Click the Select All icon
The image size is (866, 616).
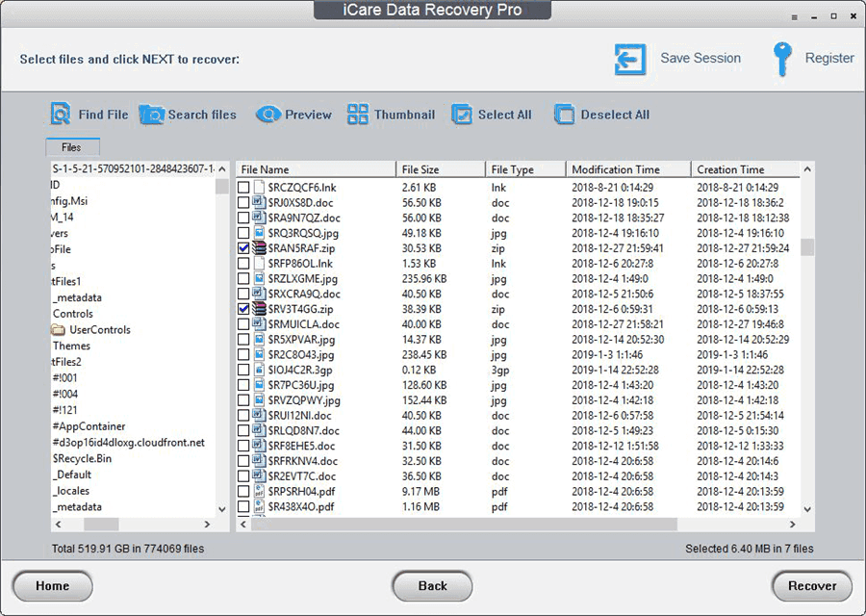(x=462, y=115)
